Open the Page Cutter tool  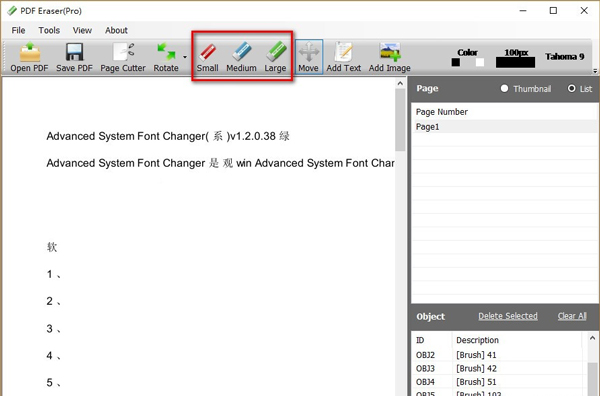(123, 57)
